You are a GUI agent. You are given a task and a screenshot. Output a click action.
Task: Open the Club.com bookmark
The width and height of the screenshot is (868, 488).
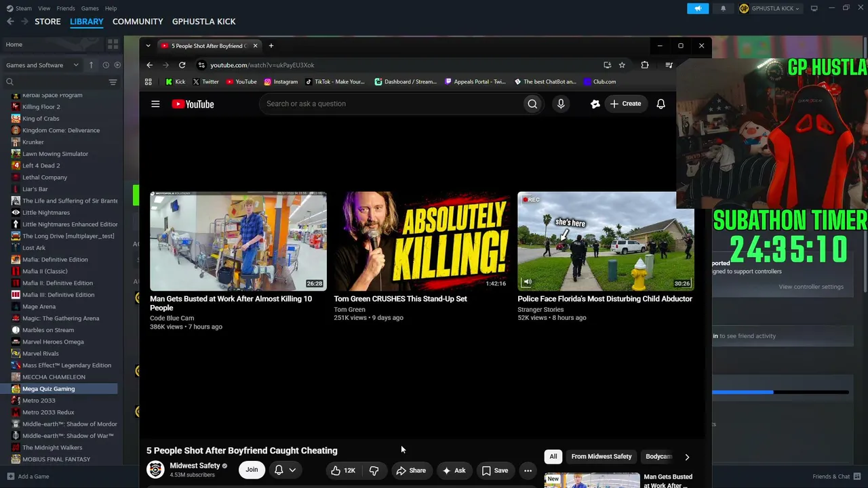click(599, 81)
